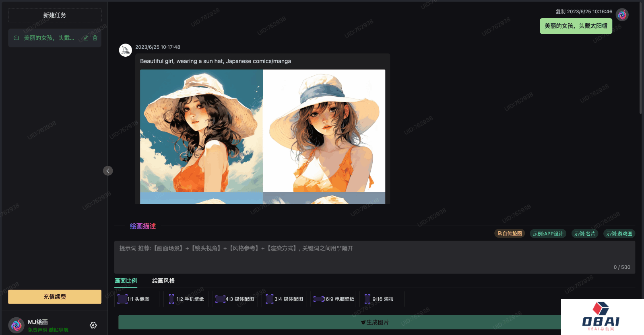The image size is (644, 335).
Task: Click the 充值续费 recharge button
Action: click(55, 297)
